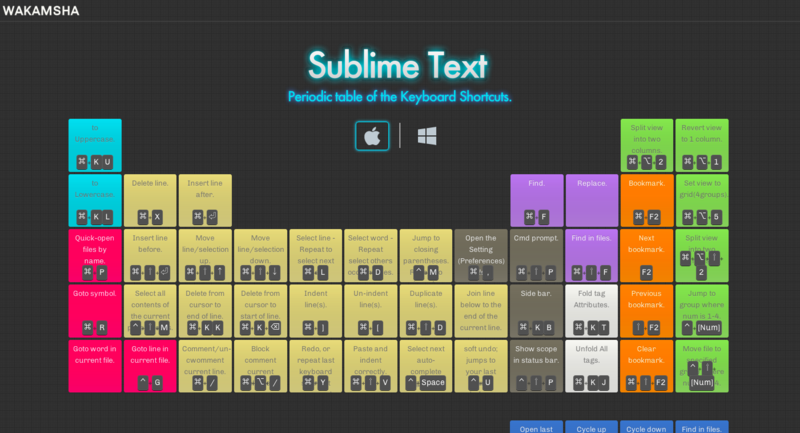Click 'Select next auto-complete' tile

pyautogui.click(x=426, y=366)
